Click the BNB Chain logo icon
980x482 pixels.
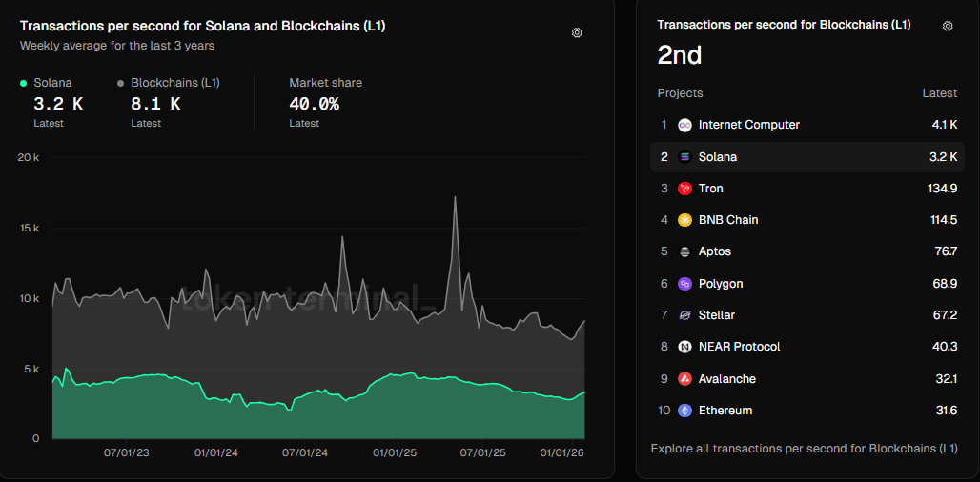[x=684, y=220]
